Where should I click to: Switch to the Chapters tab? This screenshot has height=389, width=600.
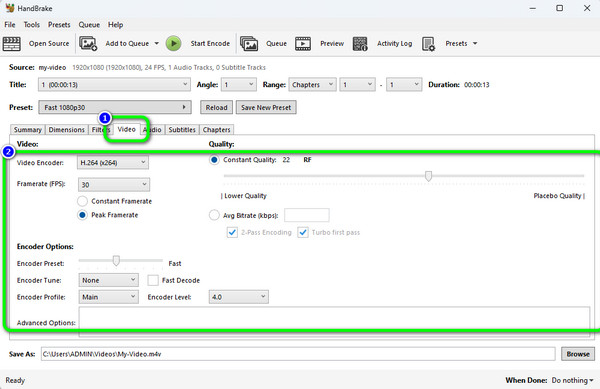217,130
